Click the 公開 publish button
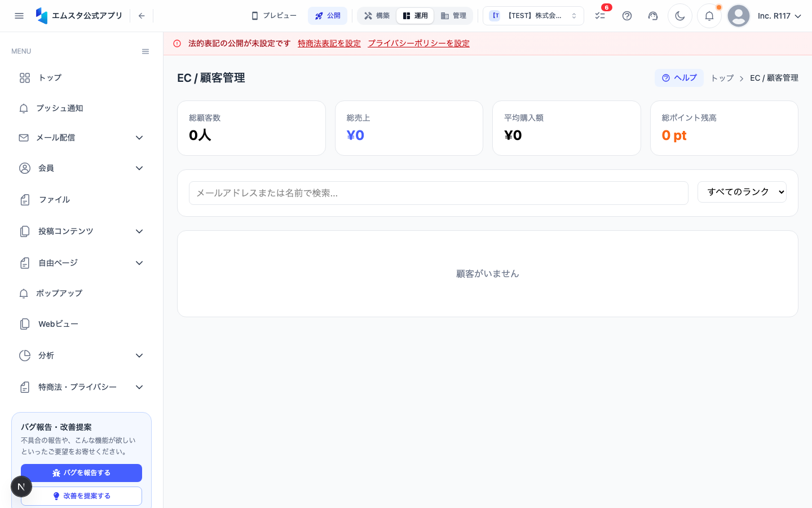The height and width of the screenshot is (508, 812). tap(328, 16)
